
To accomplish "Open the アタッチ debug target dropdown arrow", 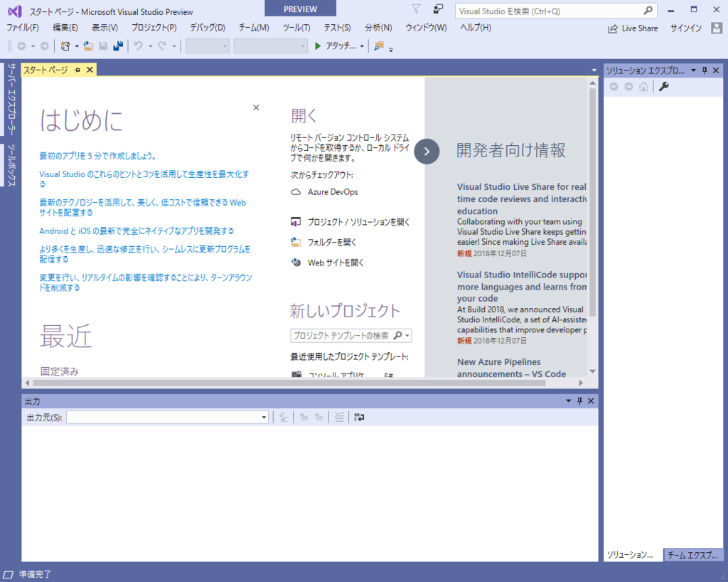I will point(362,46).
